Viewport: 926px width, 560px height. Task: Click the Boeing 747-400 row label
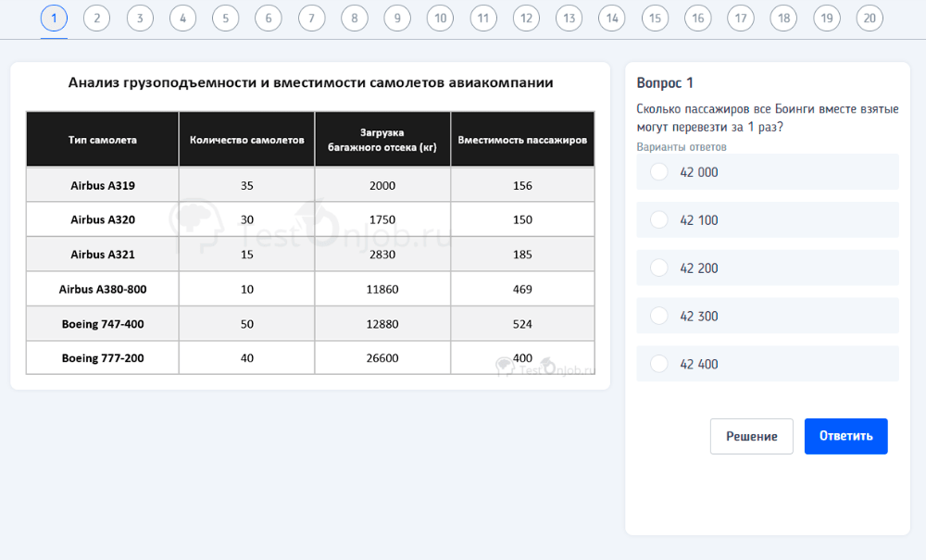pos(103,324)
